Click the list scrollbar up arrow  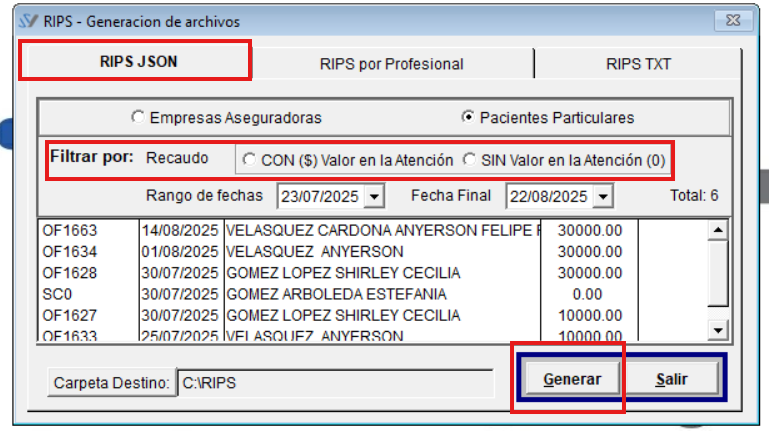pos(717,230)
